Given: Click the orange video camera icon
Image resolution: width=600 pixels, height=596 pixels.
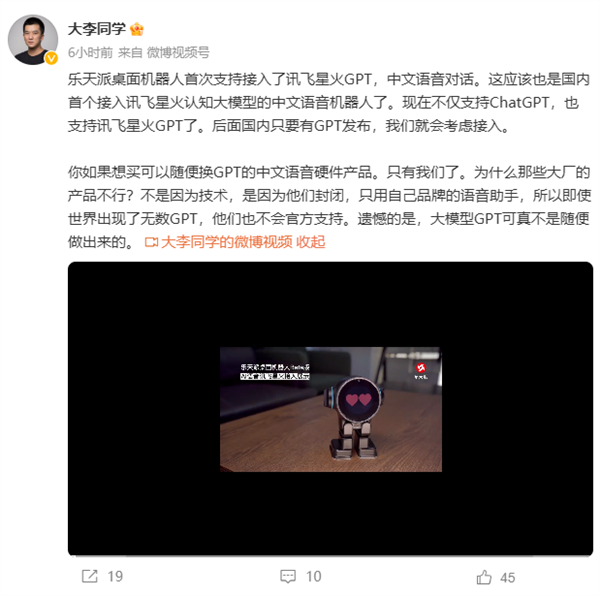Looking at the screenshot, I should [151, 242].
